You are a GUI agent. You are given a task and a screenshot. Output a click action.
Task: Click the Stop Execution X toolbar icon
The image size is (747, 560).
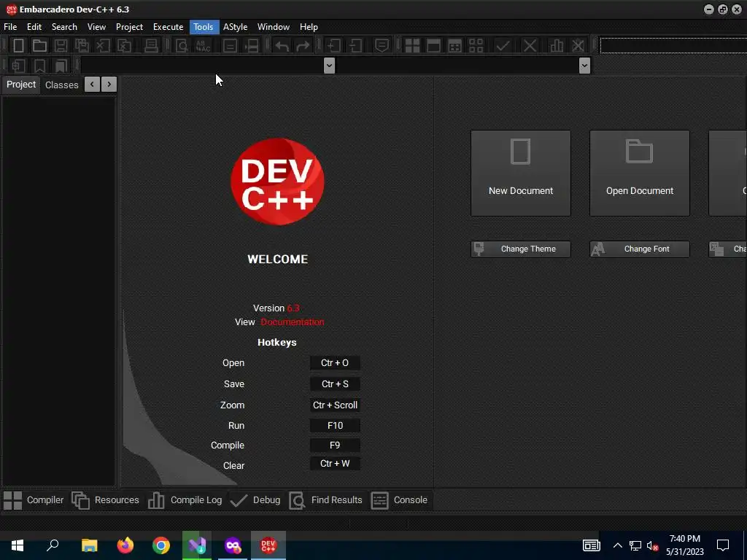530,46
